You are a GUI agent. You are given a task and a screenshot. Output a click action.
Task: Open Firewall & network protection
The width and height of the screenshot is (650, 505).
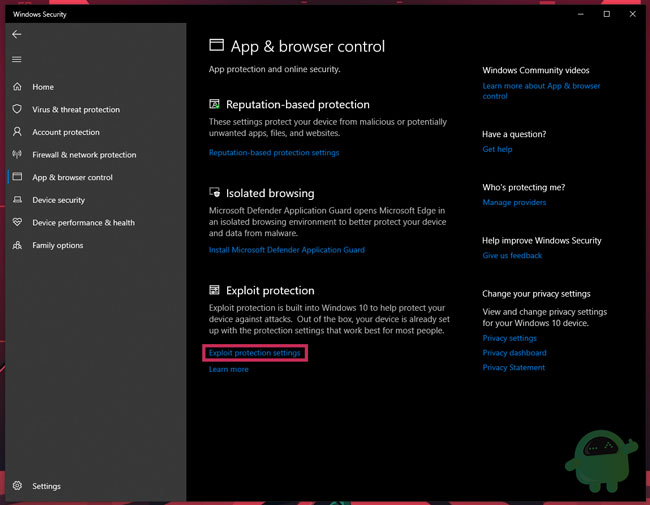click(x=84, y=155)
